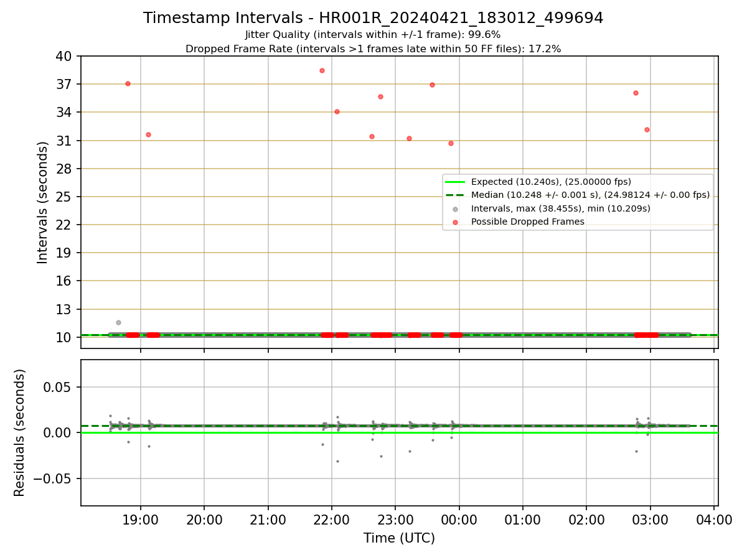The height and width of the screenshot is (560, 747).
Task: Click the solid green Expected line sample in legend
Action: pyautogui.click(x=456, y=182)
